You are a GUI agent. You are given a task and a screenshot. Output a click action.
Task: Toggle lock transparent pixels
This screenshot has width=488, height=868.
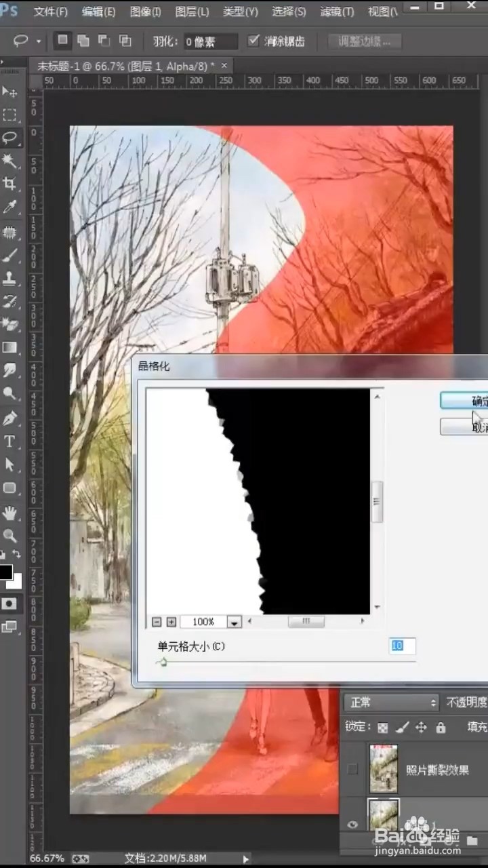click(382, 728)
